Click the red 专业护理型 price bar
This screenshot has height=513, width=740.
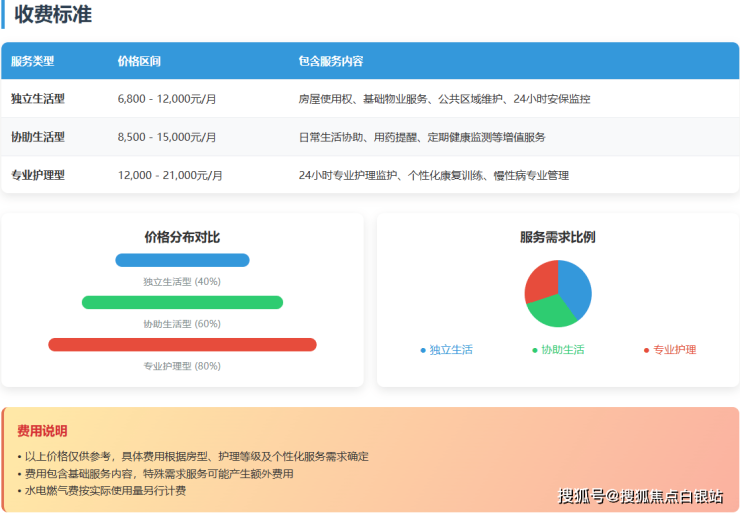click(x=182, y=344)
